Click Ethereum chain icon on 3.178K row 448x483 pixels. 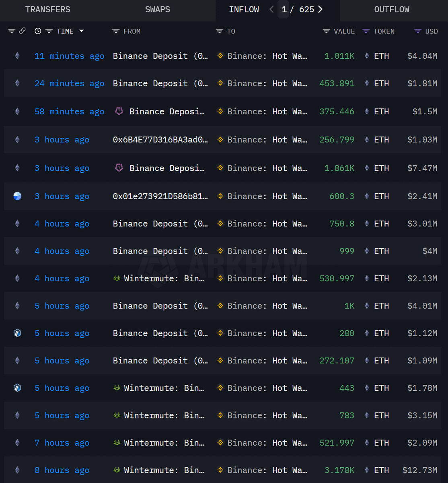coord(17,470)
